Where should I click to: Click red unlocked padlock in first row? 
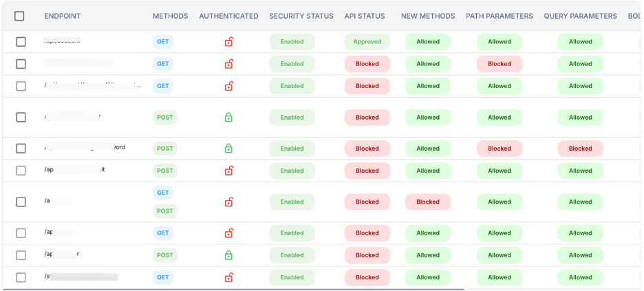[228, 42]
